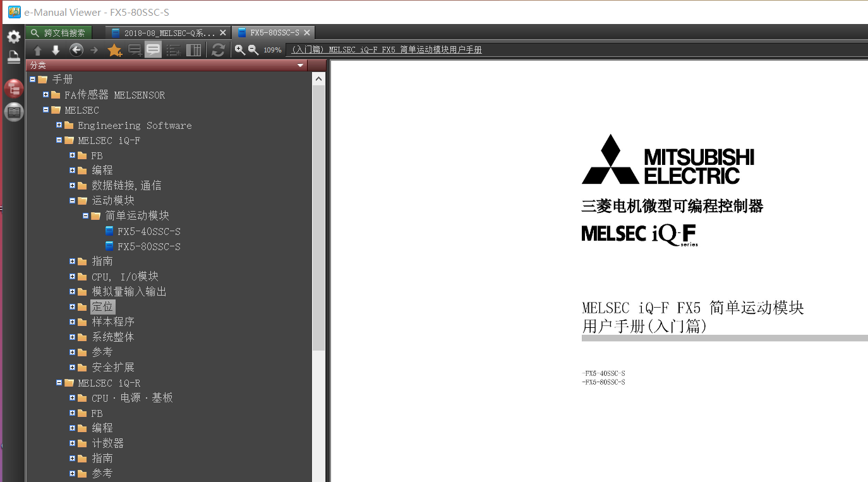Open the settings gear in left sidebar
This screenshot has height=482, width=868.
tap(13, 36)
